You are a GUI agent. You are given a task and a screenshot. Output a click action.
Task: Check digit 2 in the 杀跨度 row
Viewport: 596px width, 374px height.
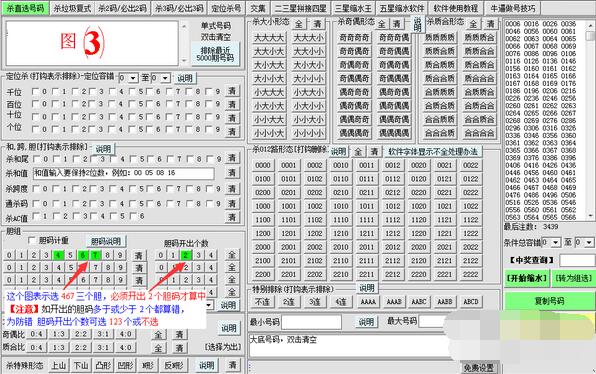point(75,189)
